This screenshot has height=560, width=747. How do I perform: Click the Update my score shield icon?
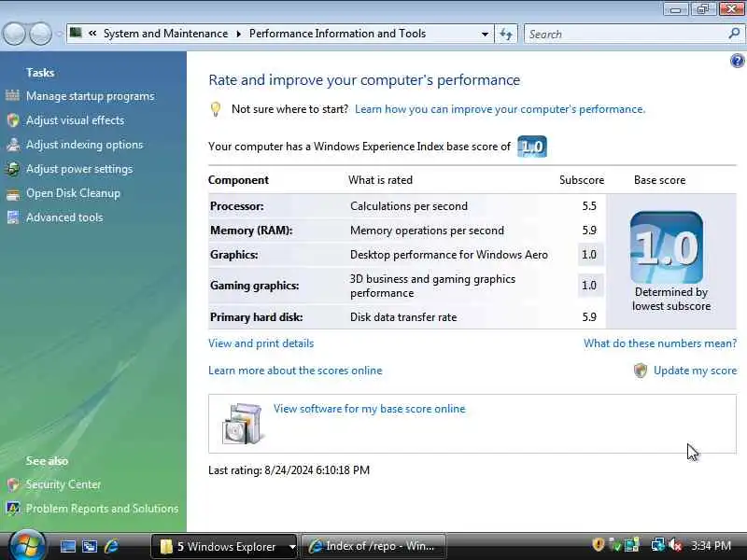(641, 371)
